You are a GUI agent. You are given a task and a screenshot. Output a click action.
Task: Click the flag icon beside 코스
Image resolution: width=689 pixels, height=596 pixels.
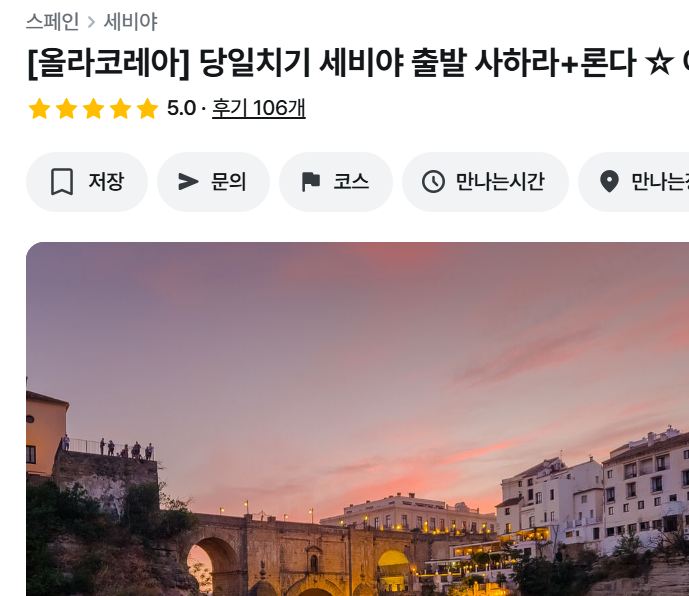[x=310, y=182]
